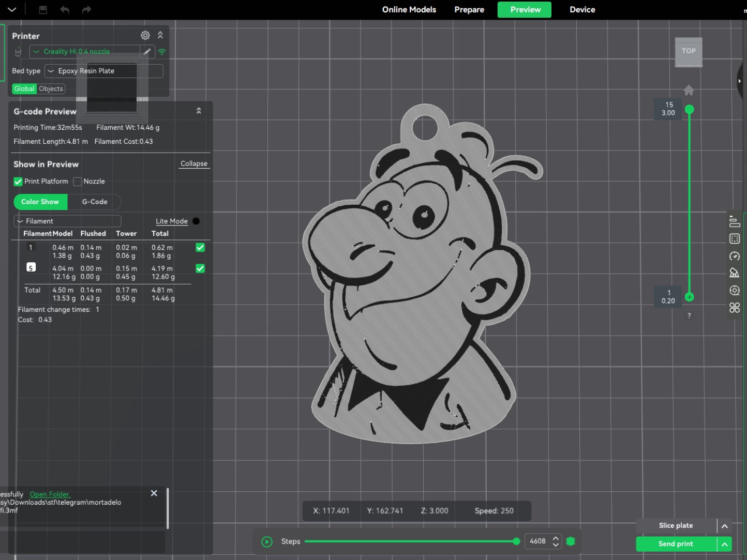Select the Color Show tab
747x560 pixels.
click(x=40, y=202)
